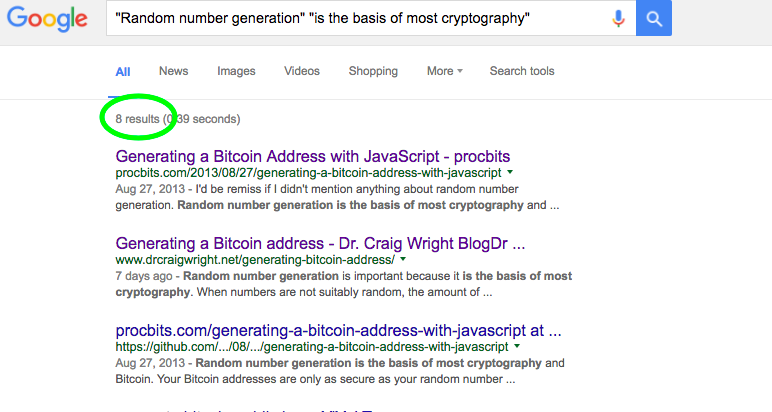Click the blue magnifier search button
The height and width of the screenshot is (412, 772).
click(x=654, y=18)
